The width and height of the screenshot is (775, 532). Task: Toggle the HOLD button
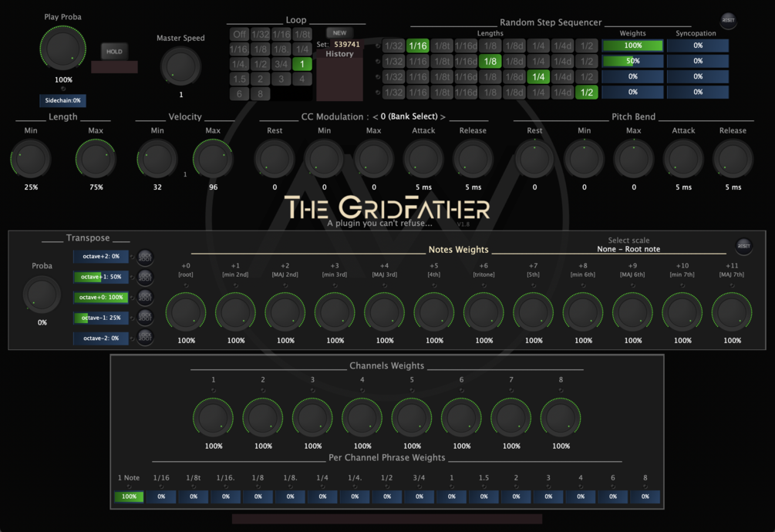(x=114, y=51)
